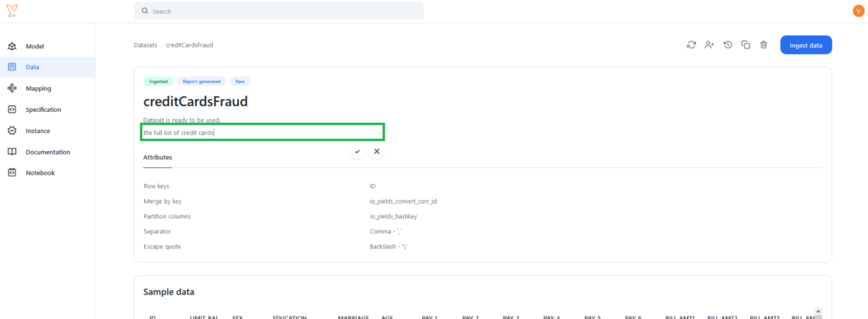
Task: Click the Separator label
Action: [157, 231]
